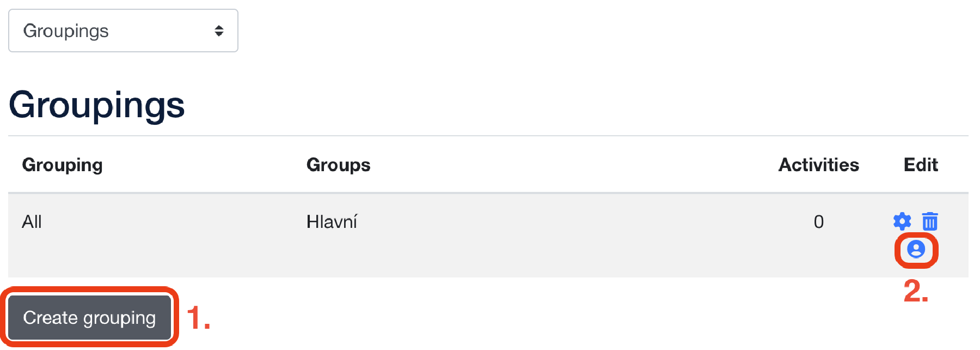
Task: Select the Edit column header
Action: (920, 165)
